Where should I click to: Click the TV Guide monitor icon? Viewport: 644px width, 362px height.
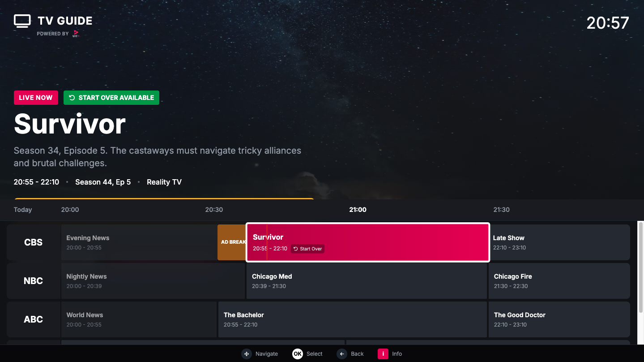point(22,21)
